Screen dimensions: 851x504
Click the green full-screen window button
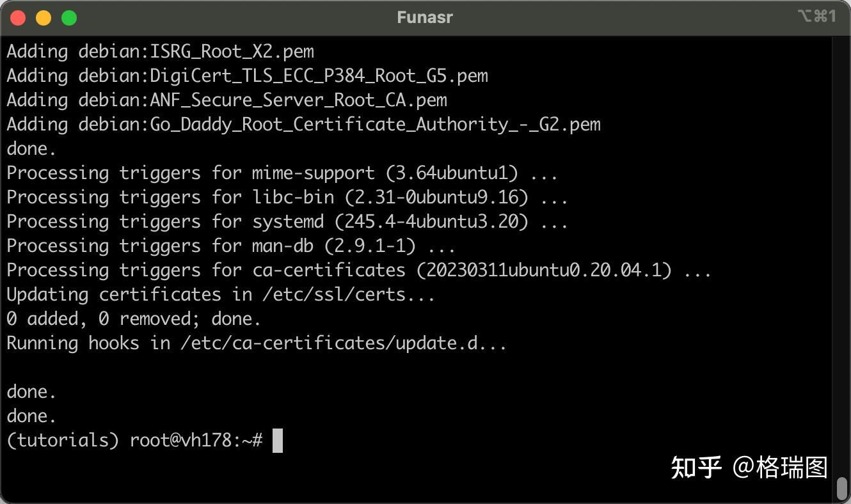[70, 17]
